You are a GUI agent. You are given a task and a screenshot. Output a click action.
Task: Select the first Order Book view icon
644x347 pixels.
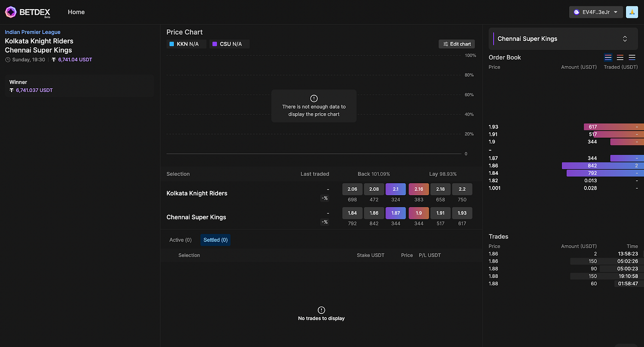pos(608,57)
